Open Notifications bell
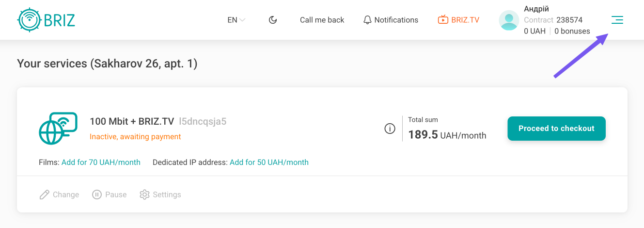This screenshot has width=644, height=228. tap(391, 20)
